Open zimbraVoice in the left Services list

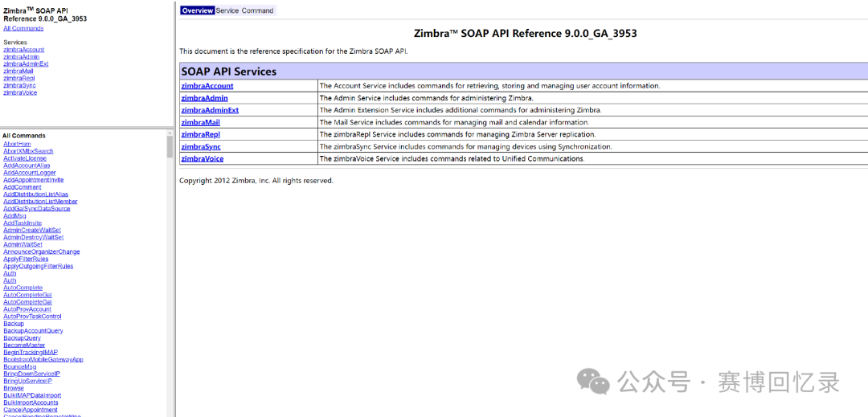point(20,93)
